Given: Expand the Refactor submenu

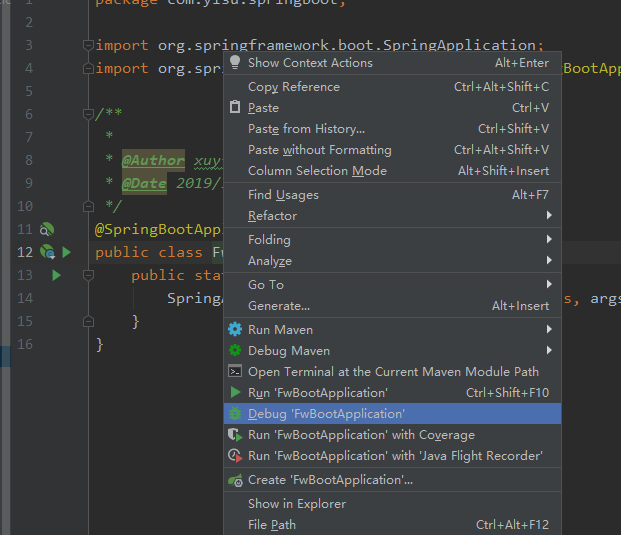Looking at the screenshot, I should (x=272, y=216).
